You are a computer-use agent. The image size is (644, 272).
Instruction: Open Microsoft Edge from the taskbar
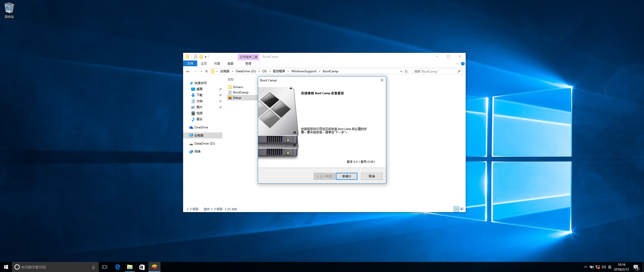pos(117,267)
